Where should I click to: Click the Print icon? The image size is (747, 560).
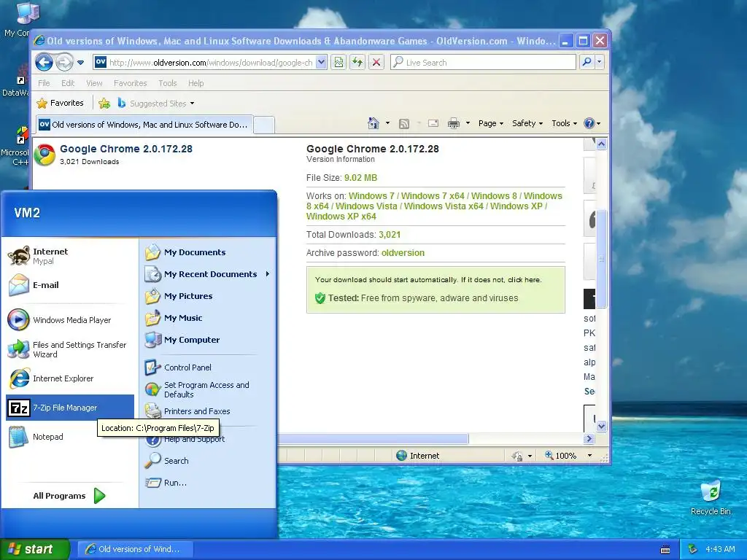coord(454,123)
